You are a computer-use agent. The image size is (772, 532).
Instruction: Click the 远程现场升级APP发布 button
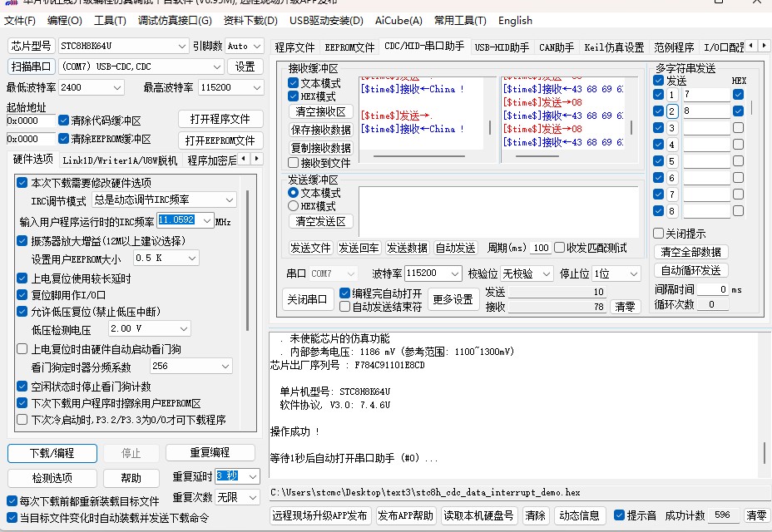click(x=319, y=515)
